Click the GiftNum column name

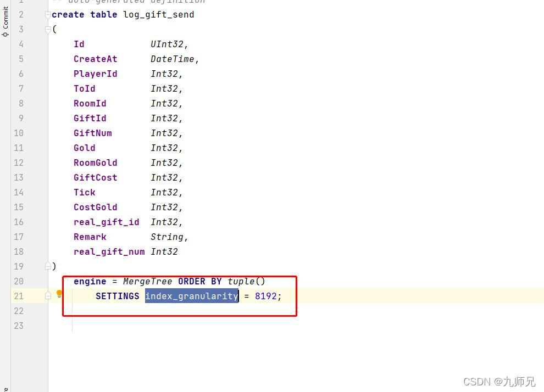pos(93,133)
